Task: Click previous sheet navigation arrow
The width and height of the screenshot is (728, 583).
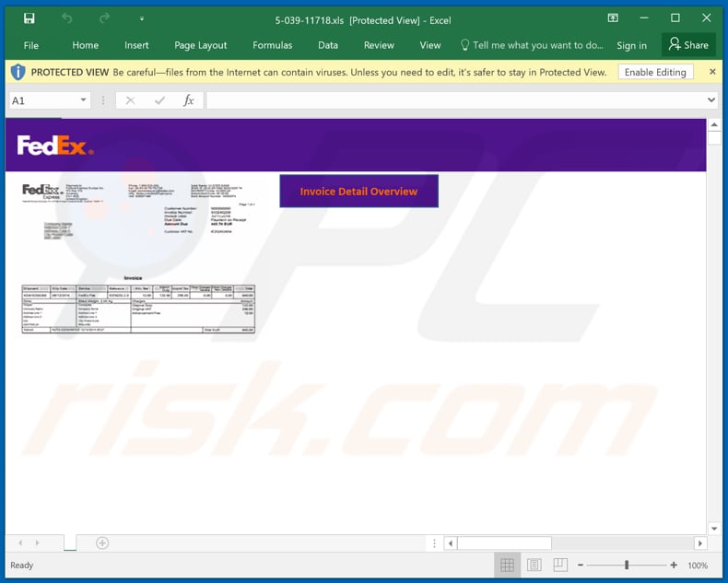Action: [20, 542]
